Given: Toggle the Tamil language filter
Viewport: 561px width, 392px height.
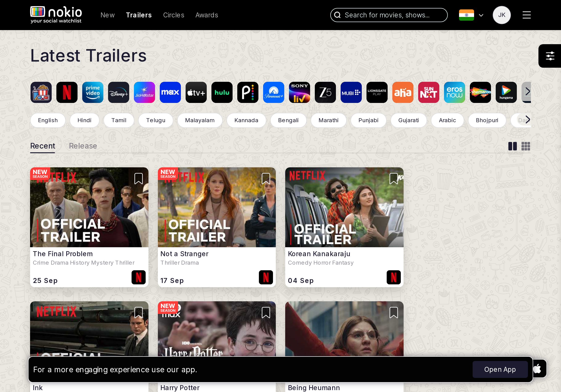Looking at the screenshot, I should (119, 120).
